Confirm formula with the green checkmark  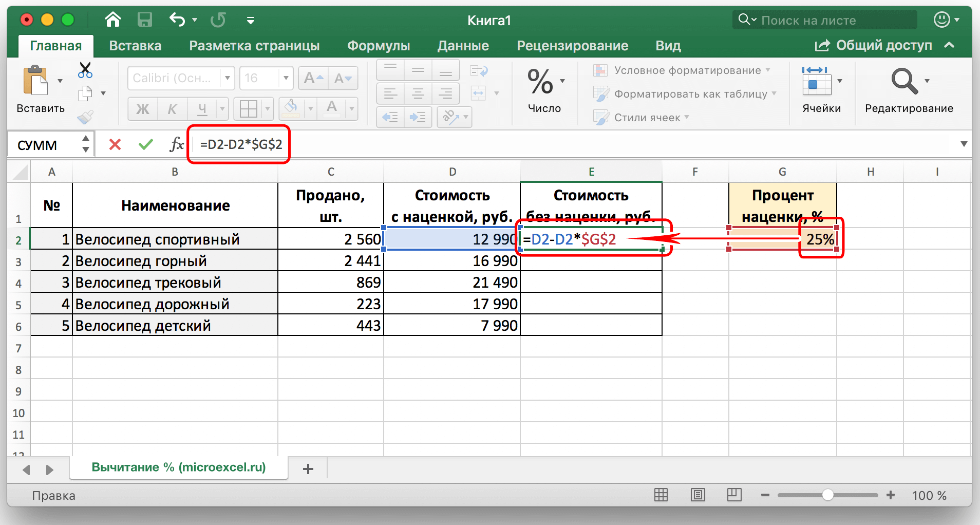click(145, 144)
